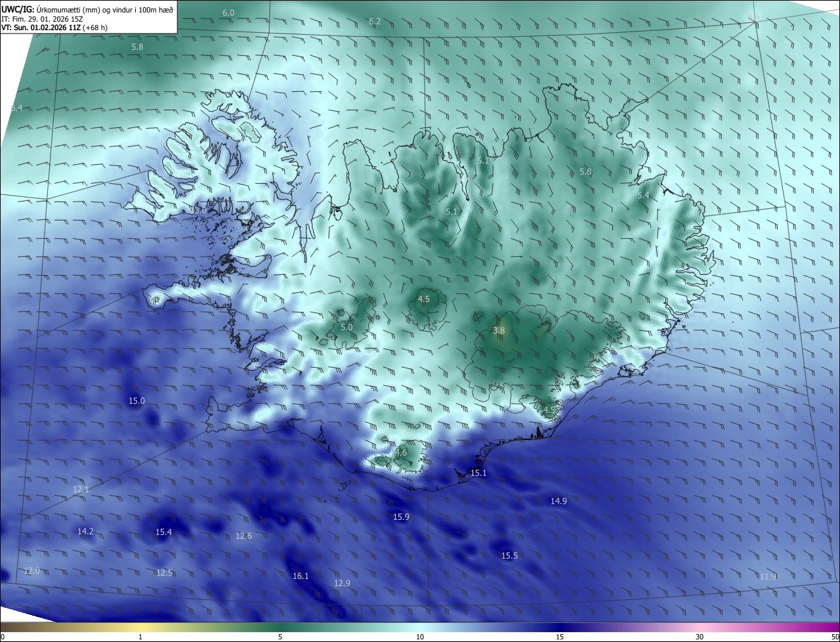This screenshot has width=840, height=642.
Task: Click the colorbar tick labeled 15
Action: tap(560, 637)
